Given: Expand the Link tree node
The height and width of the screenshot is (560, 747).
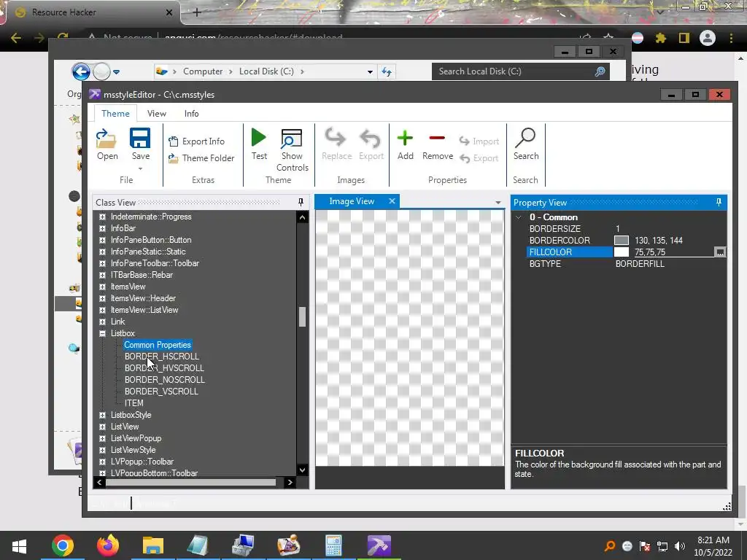Looking at the screenshot, I should pos(102,322).
